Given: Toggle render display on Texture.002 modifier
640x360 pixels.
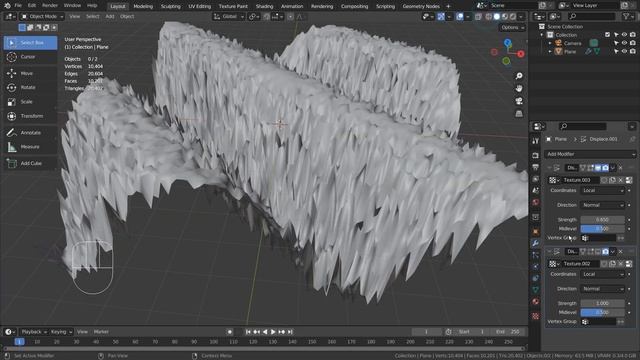Looking at the screenshot, I should click(605, 251).
